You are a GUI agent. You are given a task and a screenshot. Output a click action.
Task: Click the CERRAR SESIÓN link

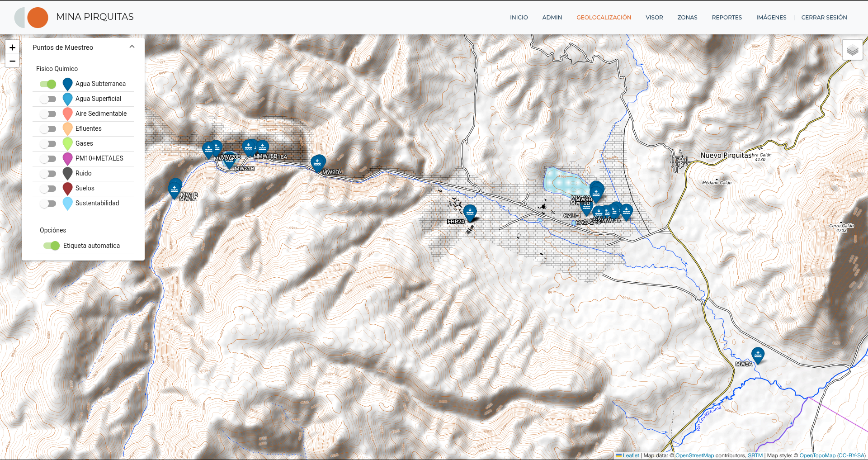(x=824, y=17)
